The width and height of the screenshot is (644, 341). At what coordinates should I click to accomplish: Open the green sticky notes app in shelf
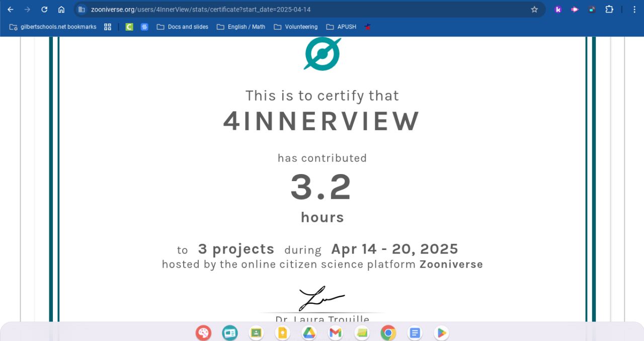(x=362, y=332)
